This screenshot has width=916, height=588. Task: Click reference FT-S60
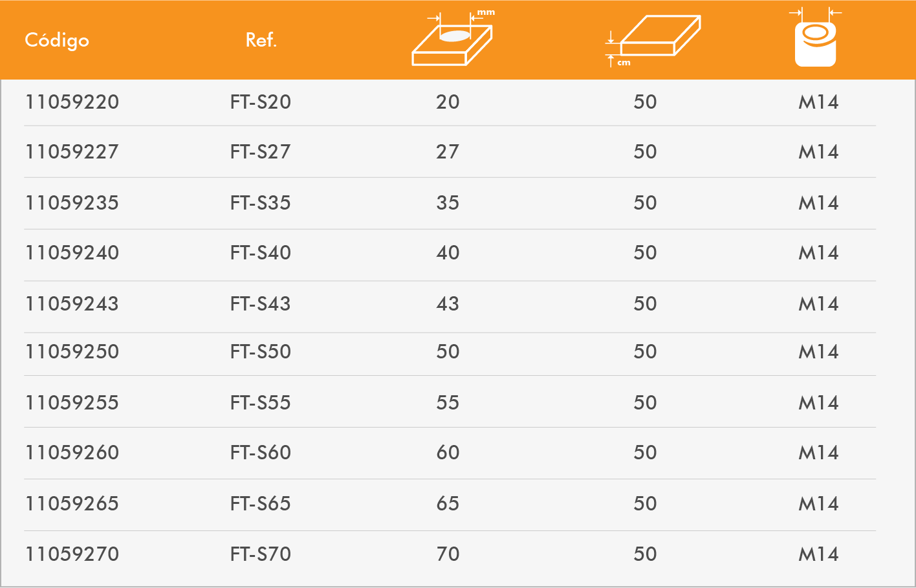click(260, 453)
